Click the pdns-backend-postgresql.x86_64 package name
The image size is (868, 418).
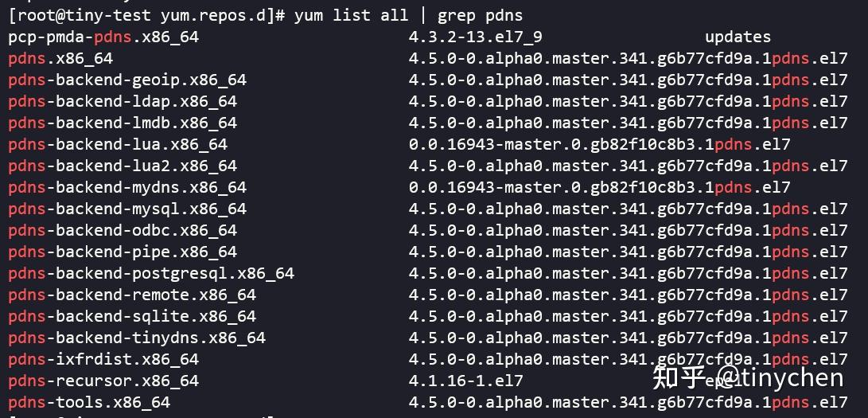tap(151, 274)
